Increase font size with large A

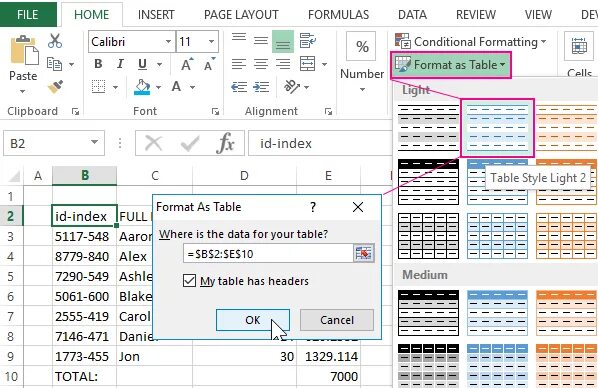(x=187, y=64)
